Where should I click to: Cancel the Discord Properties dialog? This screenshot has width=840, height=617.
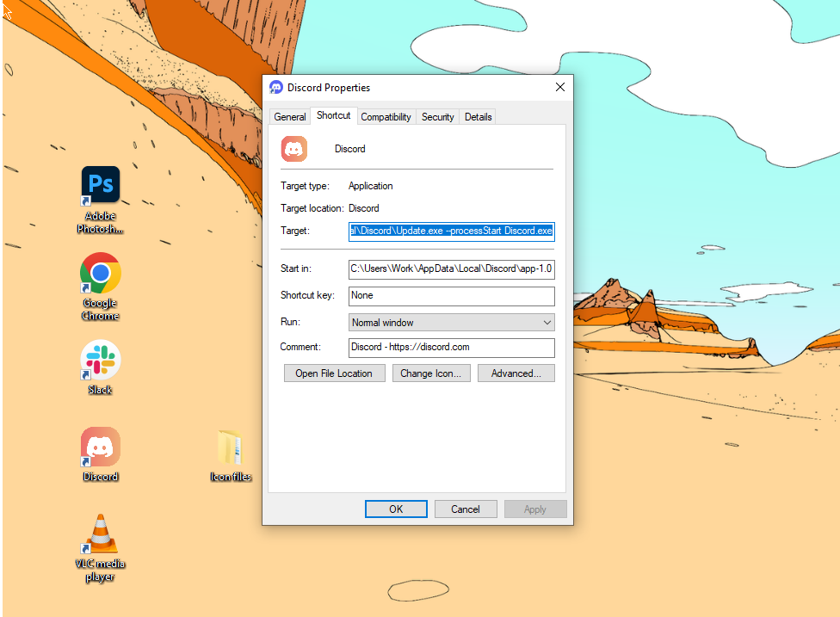466,509
